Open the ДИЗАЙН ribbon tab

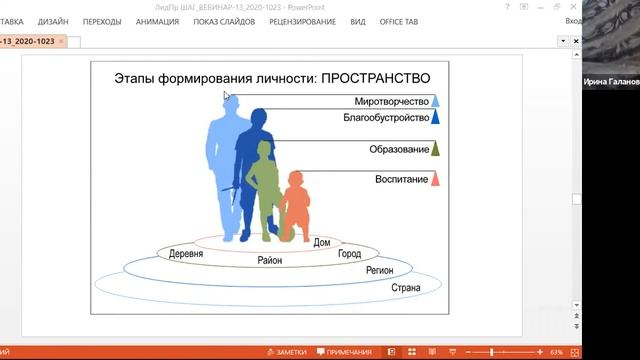[x=53, y=22]
